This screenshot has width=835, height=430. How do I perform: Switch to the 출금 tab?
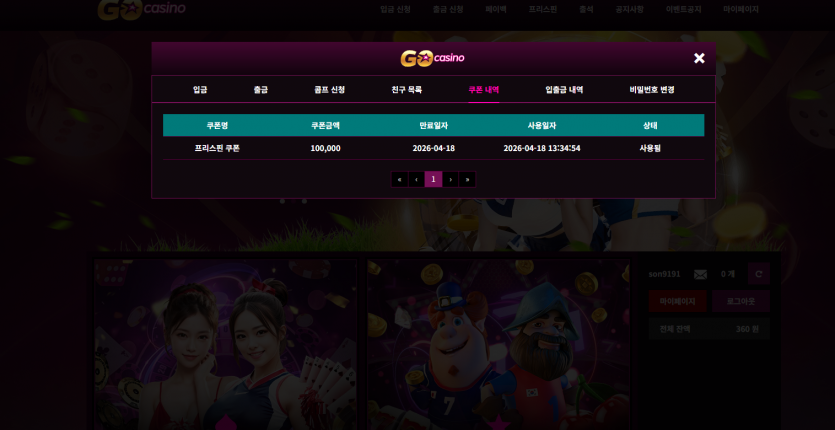coord(261,90)
